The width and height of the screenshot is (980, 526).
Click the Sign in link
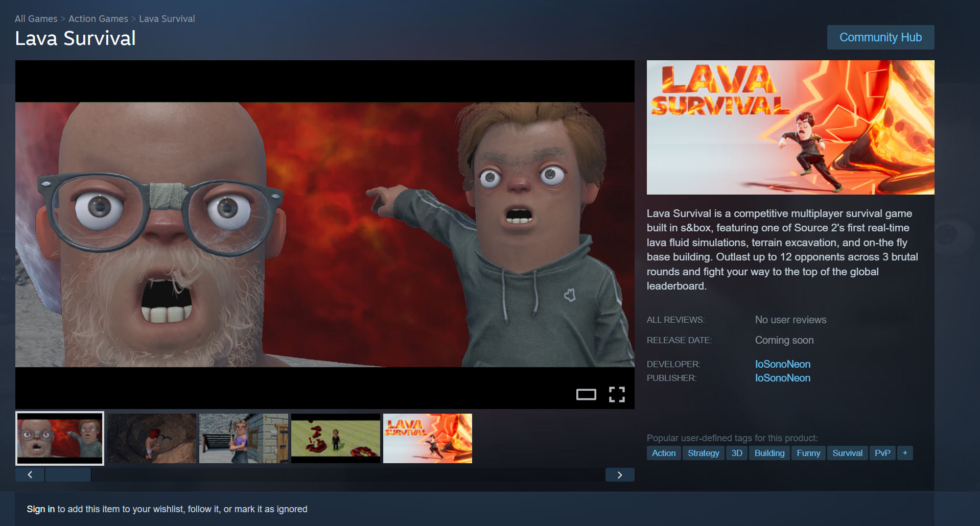click(41, 509)
